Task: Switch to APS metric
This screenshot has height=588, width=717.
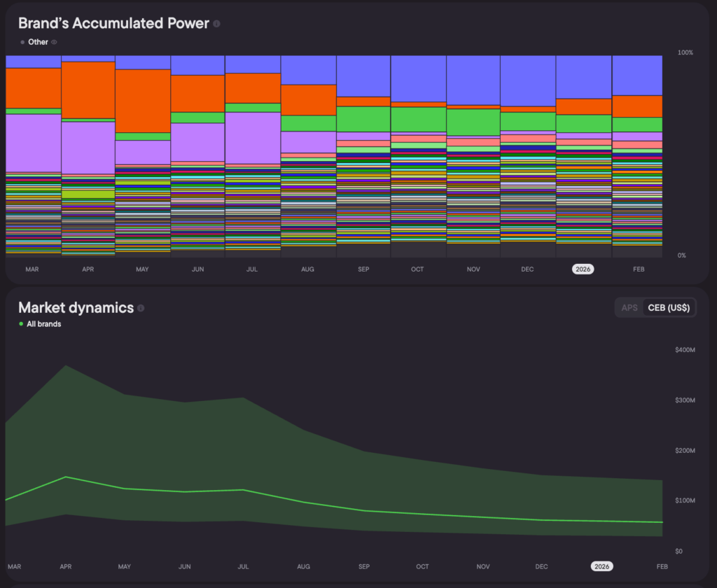Action: 629,308
